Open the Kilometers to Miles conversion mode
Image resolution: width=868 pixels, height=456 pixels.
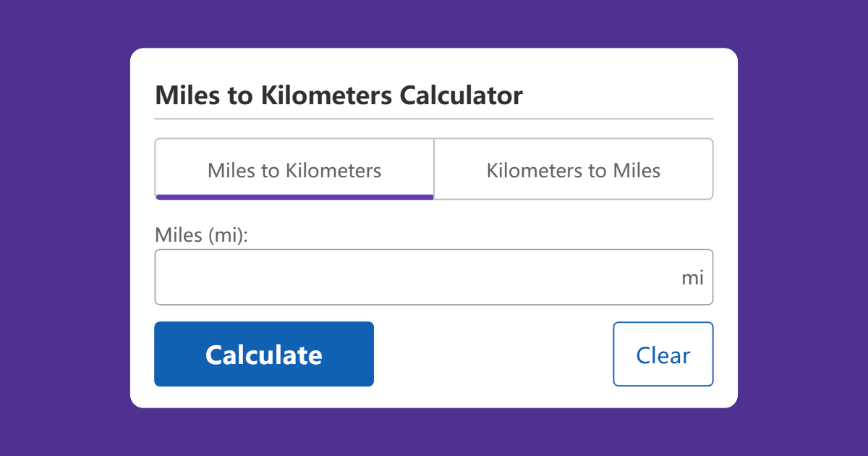coord(574,169)
